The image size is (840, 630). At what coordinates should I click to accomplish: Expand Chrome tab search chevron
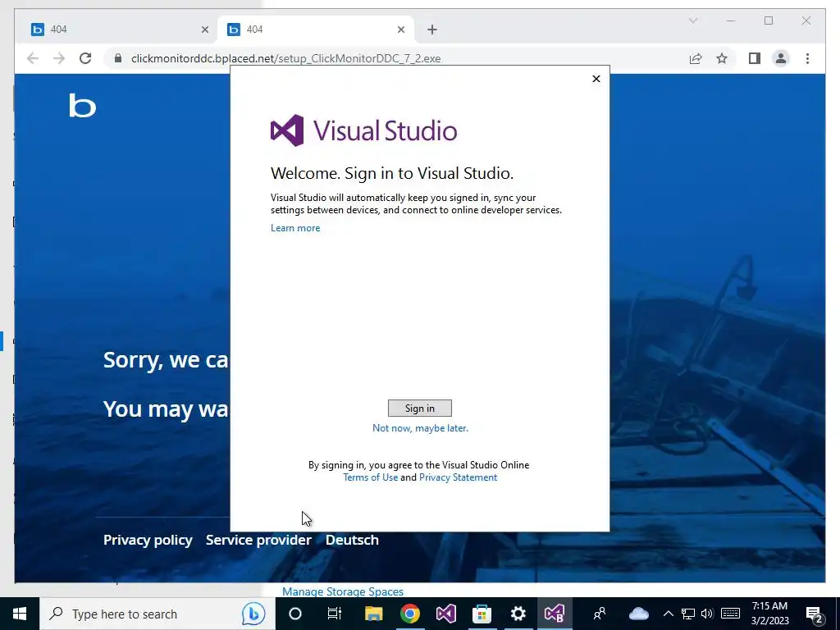coord(692,21)
